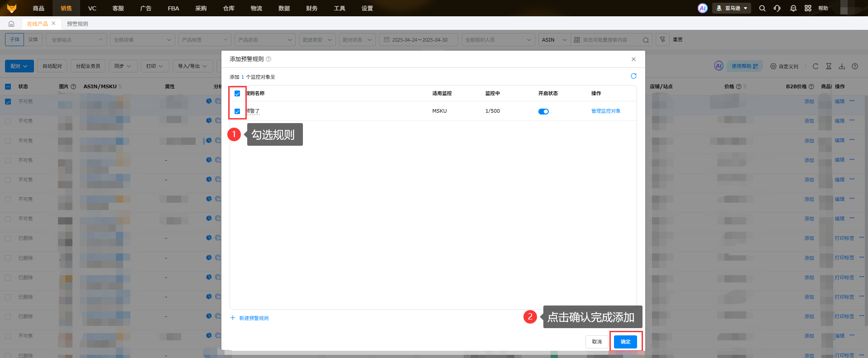Open the advanced filter funnel icon
Image resolution: width=868 pixels, height=358 pixels.
662,39
